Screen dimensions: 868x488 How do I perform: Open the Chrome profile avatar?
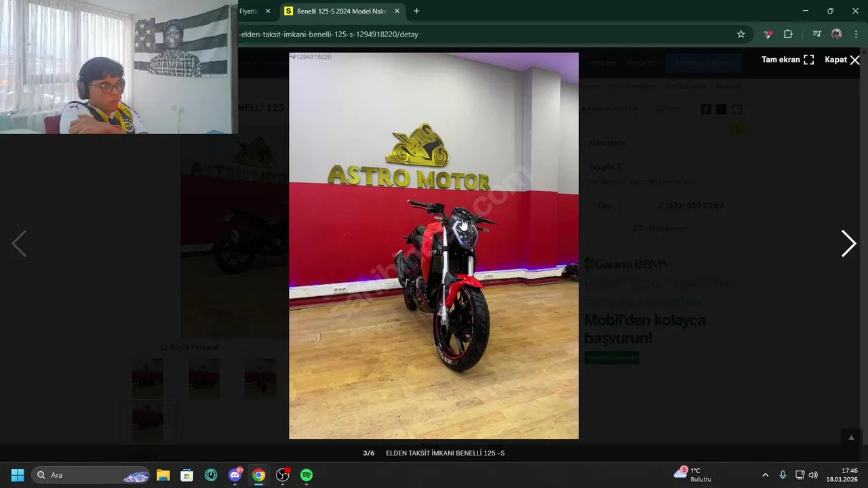click(837, 34)
